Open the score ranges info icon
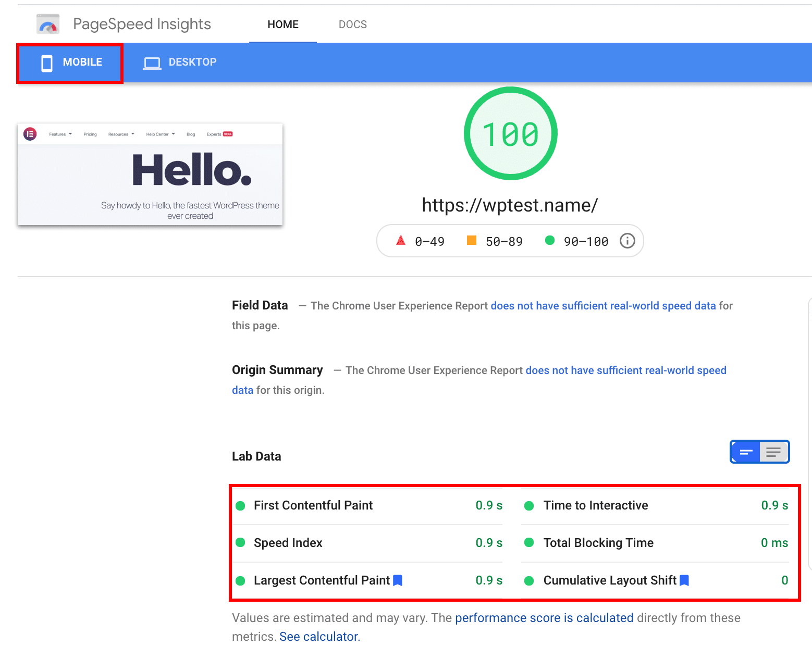The image size is (812, 646). pyautogui.click(x=628, y=241)
